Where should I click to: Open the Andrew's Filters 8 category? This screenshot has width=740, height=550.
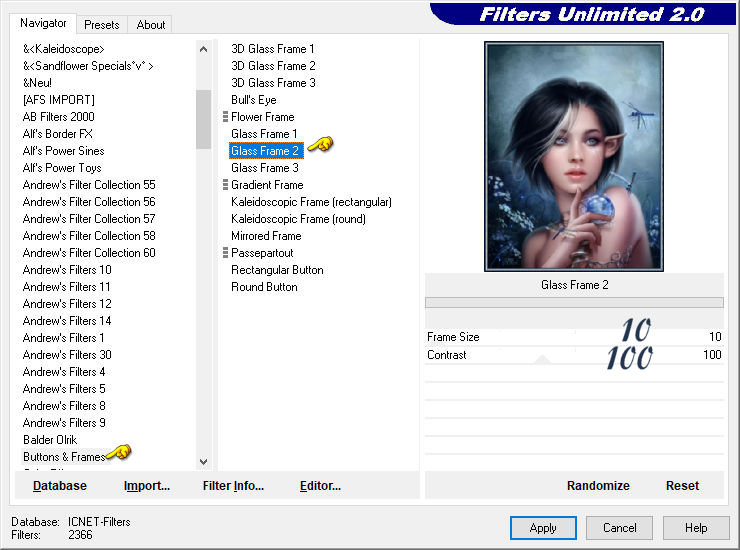(x=64, y=406)
